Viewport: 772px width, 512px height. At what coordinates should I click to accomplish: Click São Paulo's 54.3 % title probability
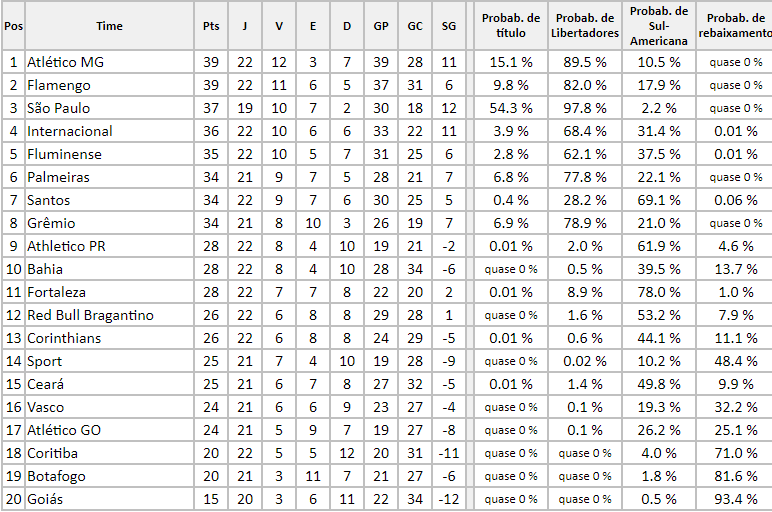point(510,108)
